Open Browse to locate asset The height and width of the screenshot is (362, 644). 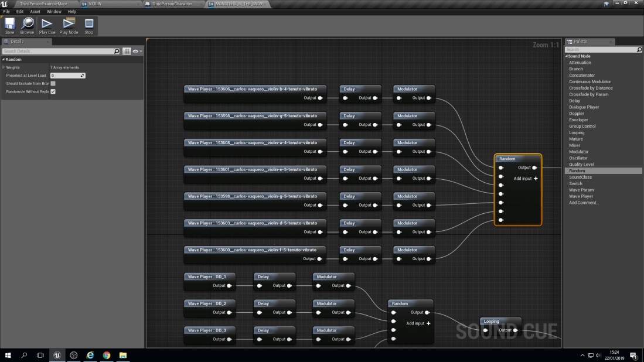click(x=27, y=26)
